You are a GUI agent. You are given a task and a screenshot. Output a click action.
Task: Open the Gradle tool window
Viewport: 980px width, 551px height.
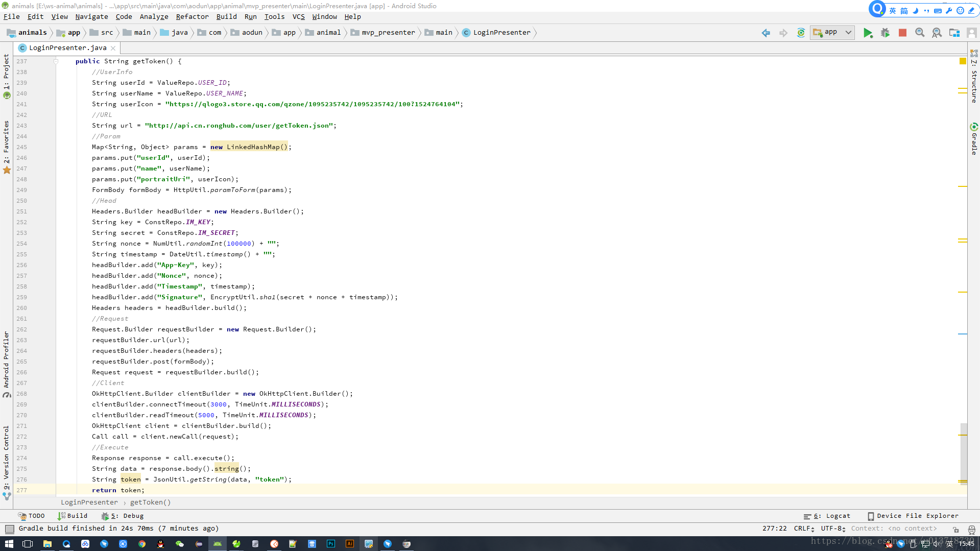974,138
